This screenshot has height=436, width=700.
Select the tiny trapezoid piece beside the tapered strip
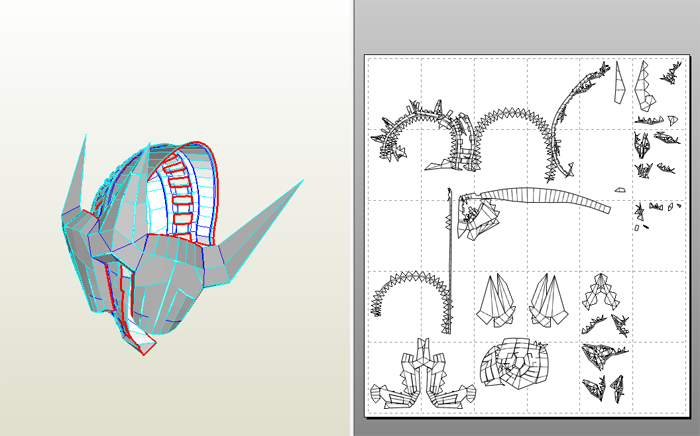620,190
